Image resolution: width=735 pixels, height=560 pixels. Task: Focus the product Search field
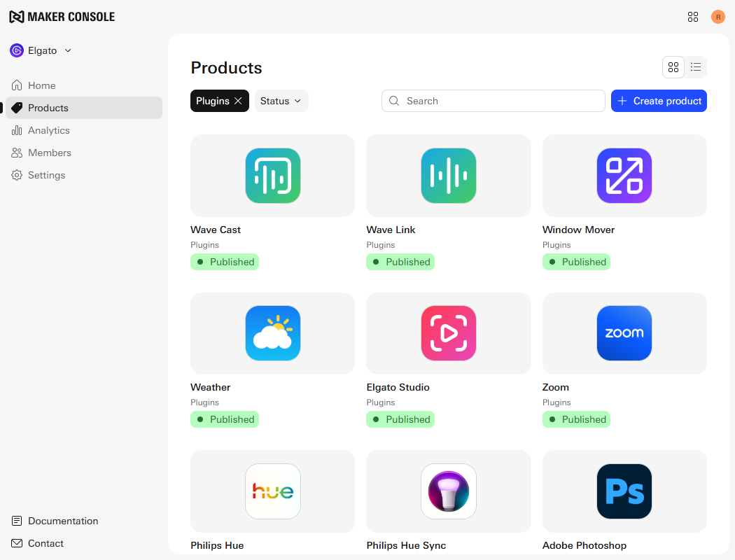click(x=500, y=101)
